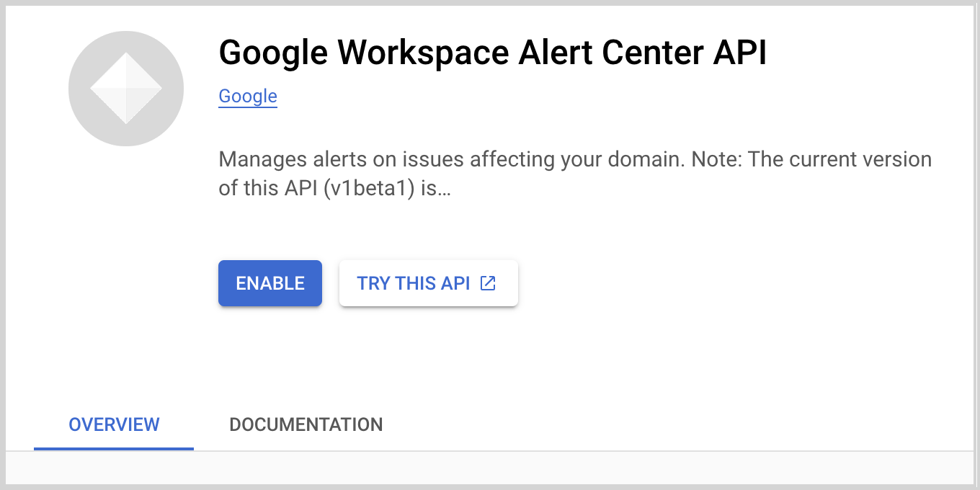Switch to the DOCUMENTATION tab
980x490 pixels.
tap(306, 424)
